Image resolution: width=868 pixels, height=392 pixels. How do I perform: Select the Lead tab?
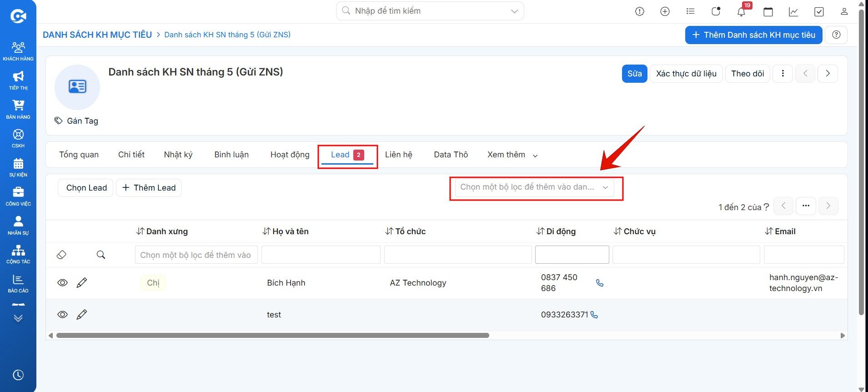[x=347, y=155]
